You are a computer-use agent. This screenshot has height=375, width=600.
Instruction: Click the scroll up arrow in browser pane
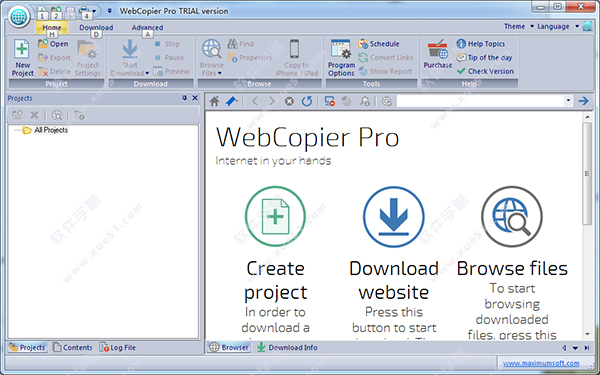coord(587,117)
